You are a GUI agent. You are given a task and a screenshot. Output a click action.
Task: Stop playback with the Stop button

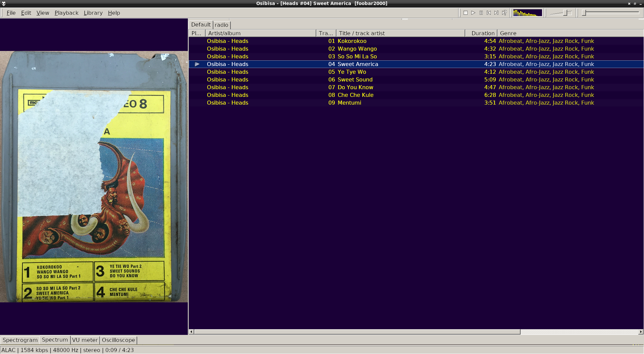click(466, 13)
